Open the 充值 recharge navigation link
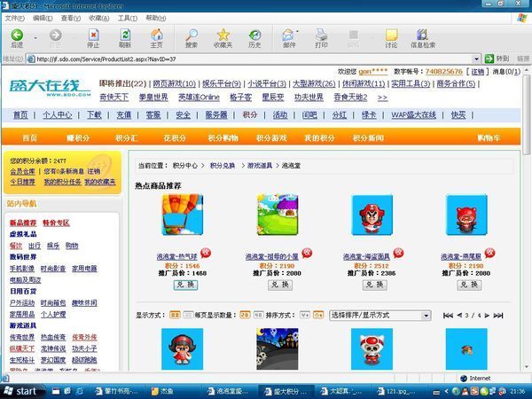This screenshot has height=399, width=532. click(123, 115)
